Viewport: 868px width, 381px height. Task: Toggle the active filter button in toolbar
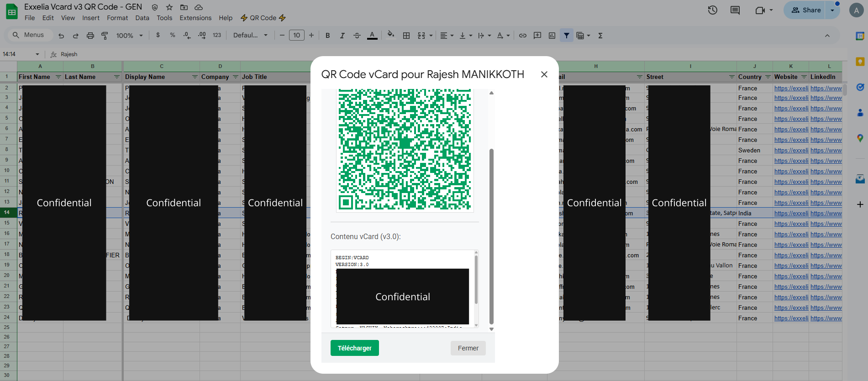pyautogui.click(x=567, y=36)
